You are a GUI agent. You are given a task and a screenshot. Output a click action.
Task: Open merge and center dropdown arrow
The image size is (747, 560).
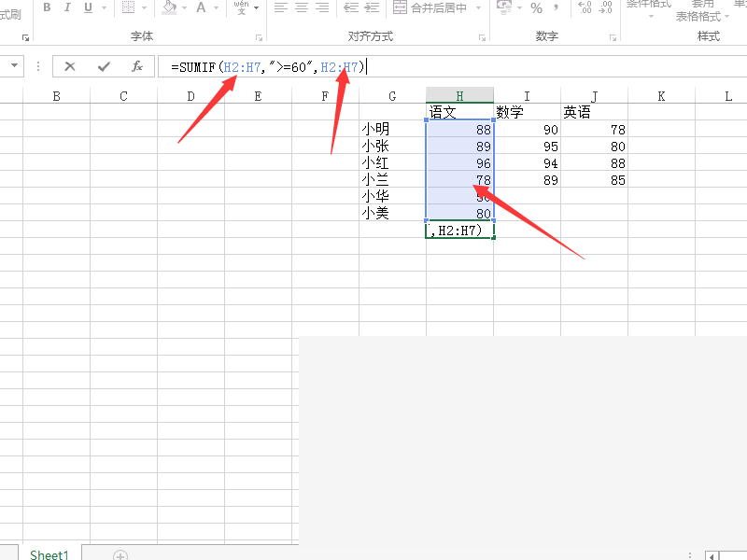478,8
